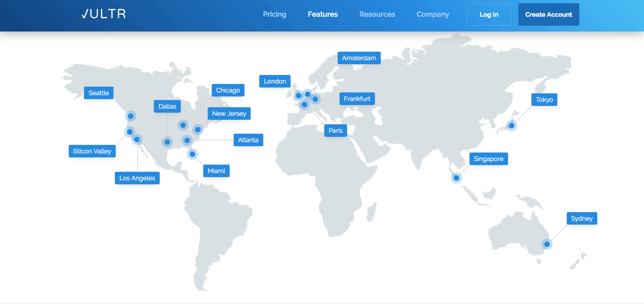Click the Singapore map marker dot
644x305 pixels.
click(457, 178)
